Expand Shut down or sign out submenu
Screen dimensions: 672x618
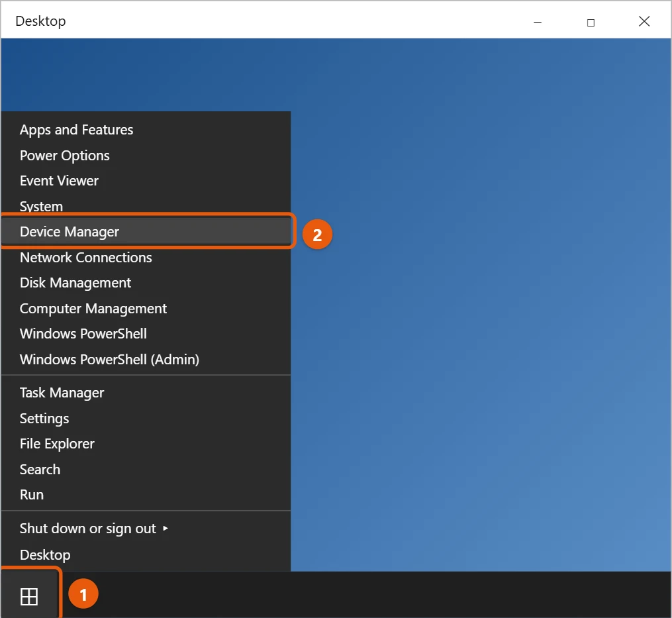click(x=146, y=529)
